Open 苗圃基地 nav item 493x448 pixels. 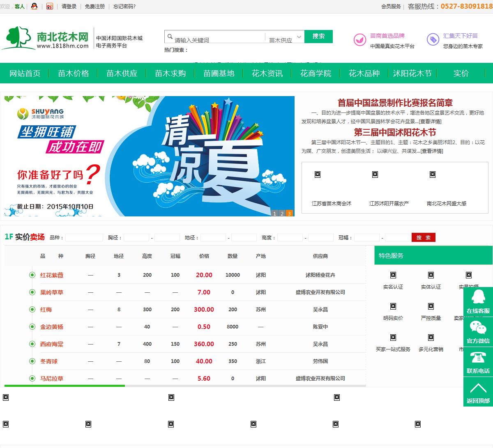[x=219, y=73]
